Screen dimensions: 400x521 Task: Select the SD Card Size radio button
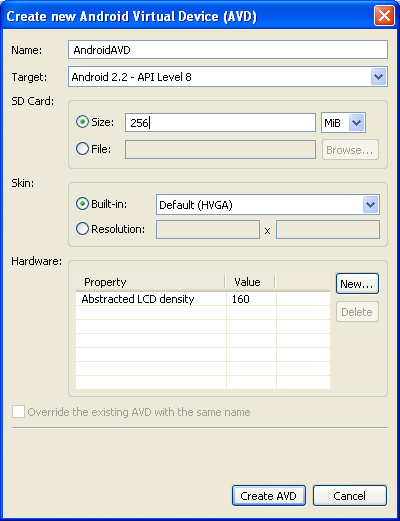click(x=82, y=122)
